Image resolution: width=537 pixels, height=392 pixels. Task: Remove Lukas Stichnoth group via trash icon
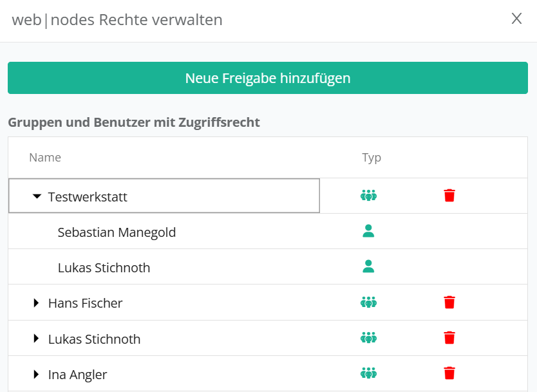pyautogui.click(x=449, y=338)
